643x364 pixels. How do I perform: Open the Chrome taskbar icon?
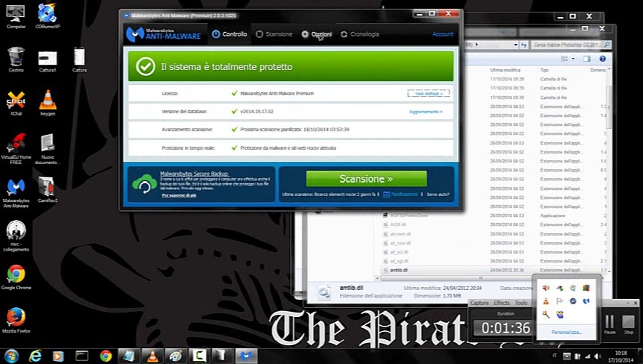point(106,356)
